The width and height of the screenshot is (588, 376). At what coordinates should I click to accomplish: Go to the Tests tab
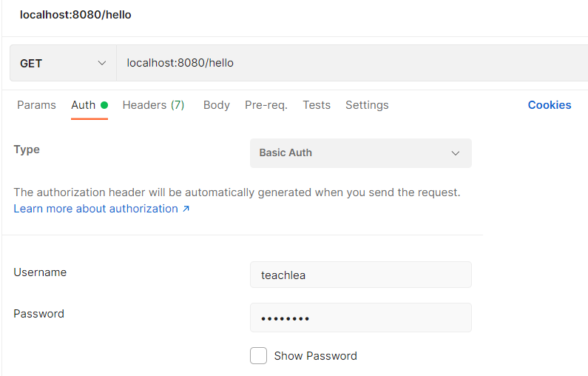click(317, 105)
